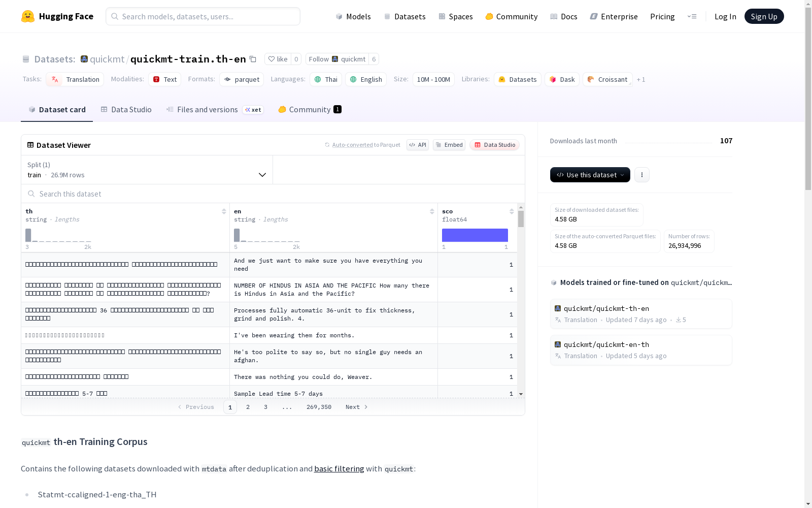Show the +1 additional libraries
Image resolution: width=812 pixels, height=508 pixels.
(x=641, y=79)
